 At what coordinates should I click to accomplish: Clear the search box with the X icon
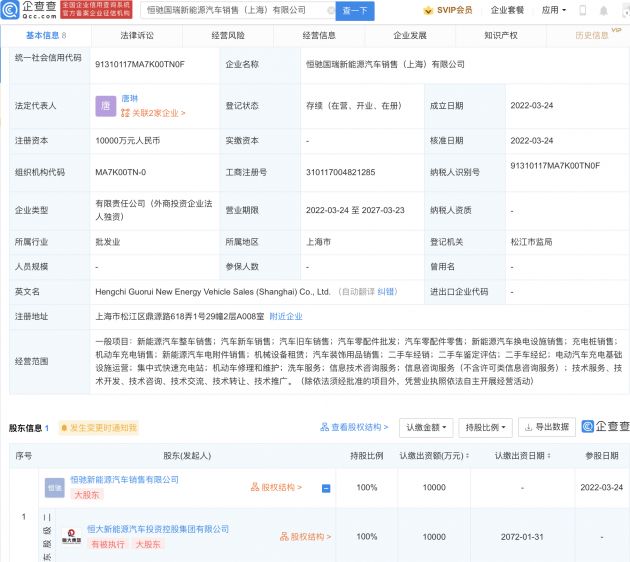click(331, 10)
